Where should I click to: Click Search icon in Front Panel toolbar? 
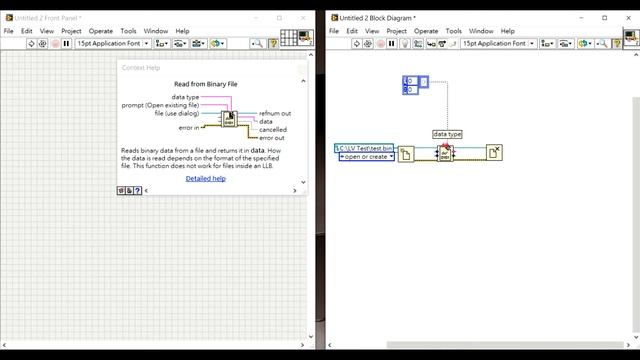pyautogui.click(x=257, y=43)
